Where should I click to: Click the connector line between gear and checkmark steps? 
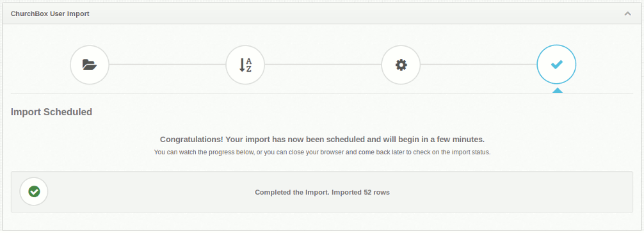(478, 65)
